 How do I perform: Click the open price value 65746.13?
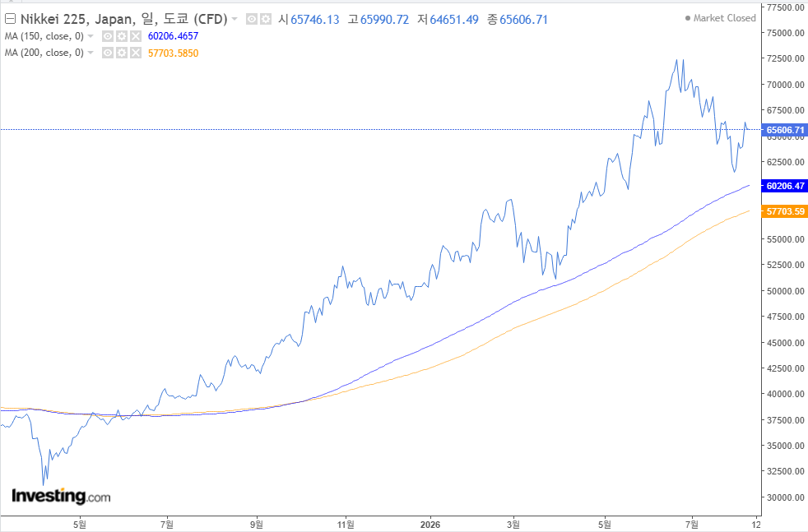coord(315,20)
